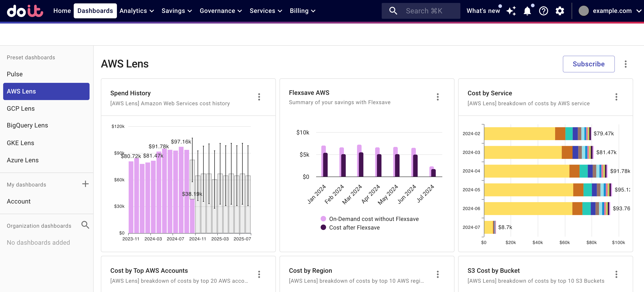Open Cost by Region widget menu
Image resolution: width=644 pixels, height=292 pixels.
coord(438,274)
